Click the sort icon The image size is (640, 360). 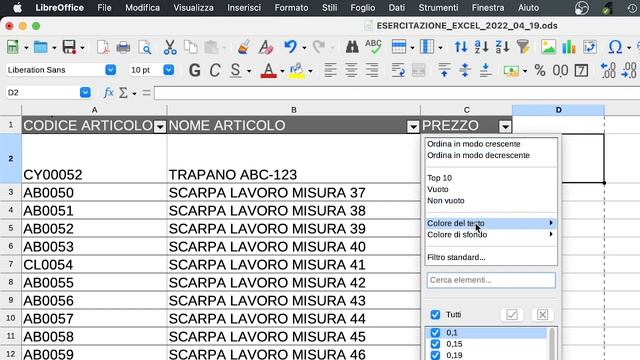461,47
